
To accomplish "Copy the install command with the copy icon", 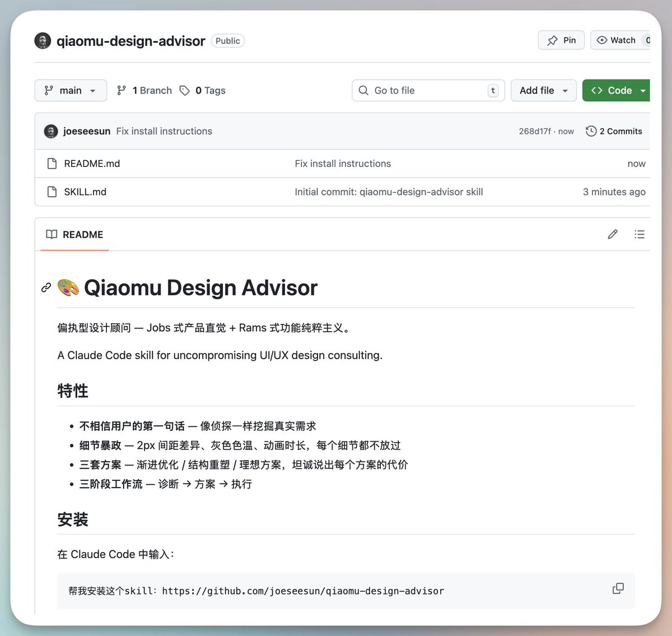I will pos(618,588).
